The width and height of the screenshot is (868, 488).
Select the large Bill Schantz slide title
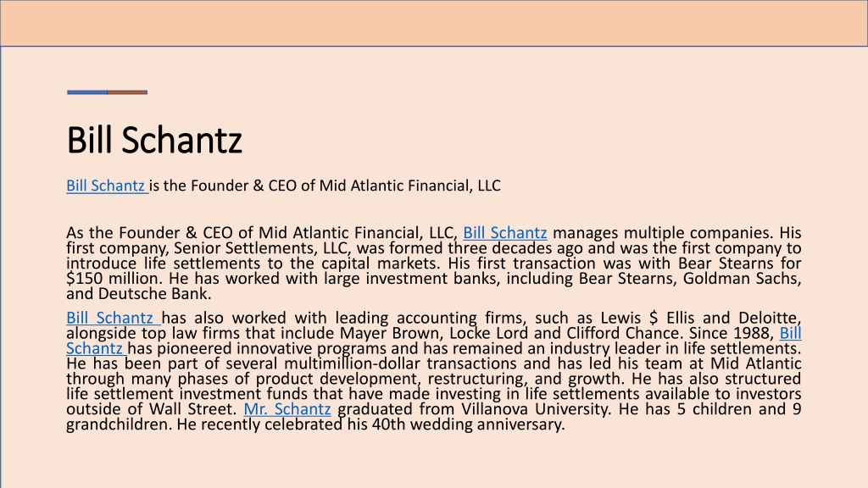coord(154,140)
